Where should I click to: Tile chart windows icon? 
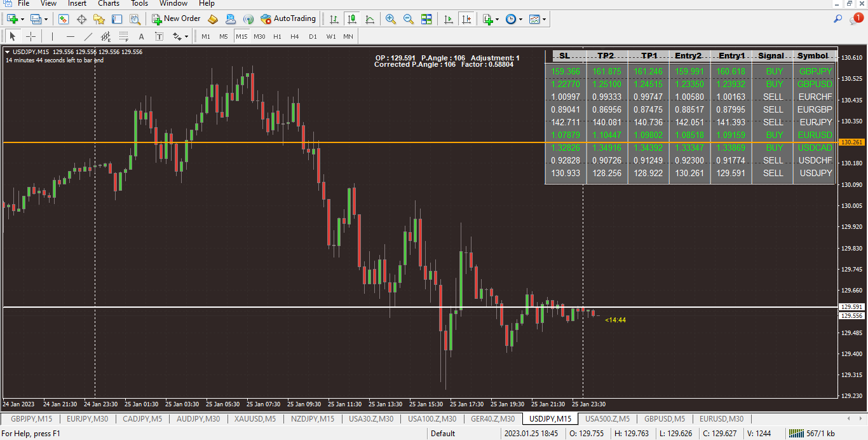click(x=426, y=19)
